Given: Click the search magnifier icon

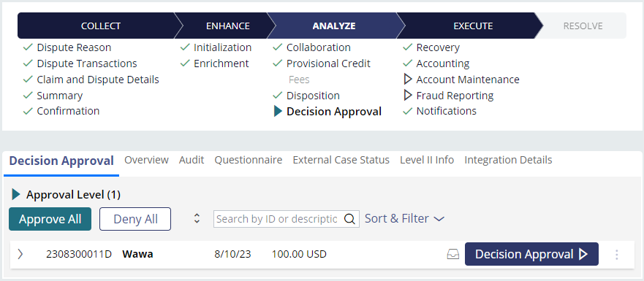Looking at the screenshot, I should click(349, 219).
